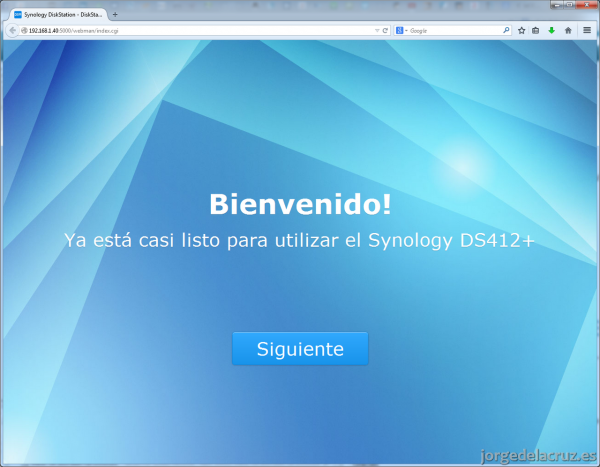Maximize the browser window

(569, 5)
